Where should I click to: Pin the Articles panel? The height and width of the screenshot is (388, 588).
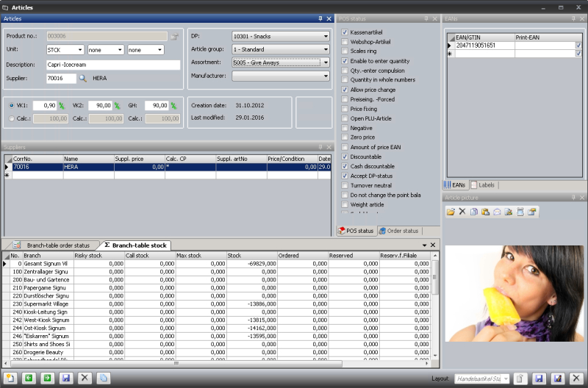click(320, 18)
